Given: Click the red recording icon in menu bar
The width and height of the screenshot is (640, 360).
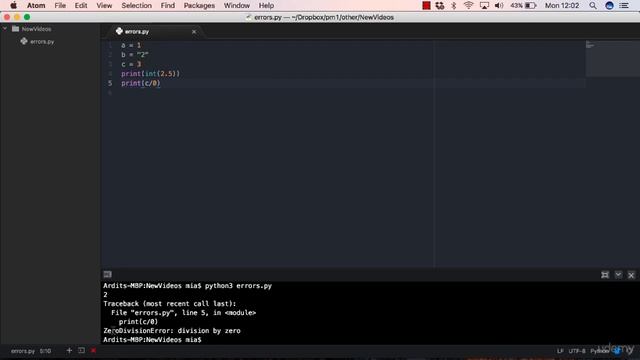Looking at the screenshot, I should 426,6.
